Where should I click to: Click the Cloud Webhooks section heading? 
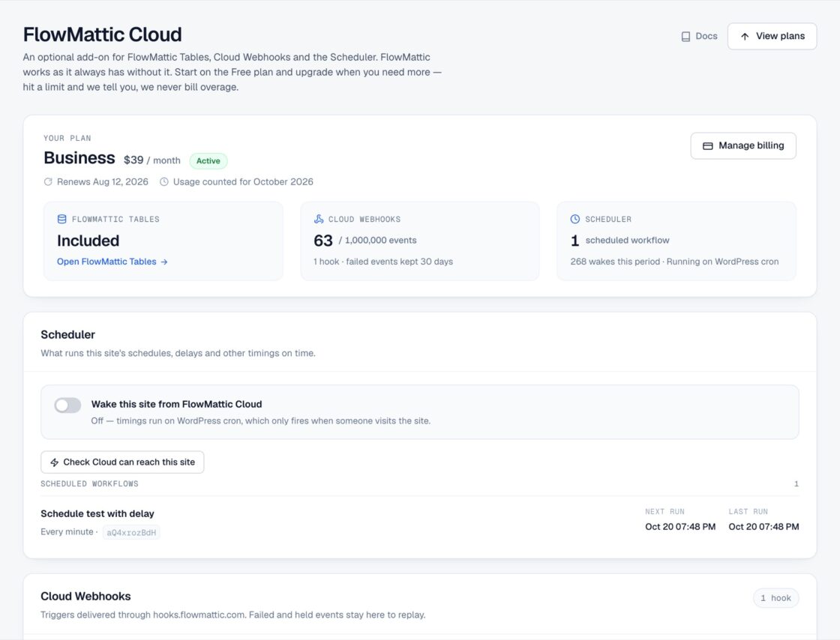85,596
